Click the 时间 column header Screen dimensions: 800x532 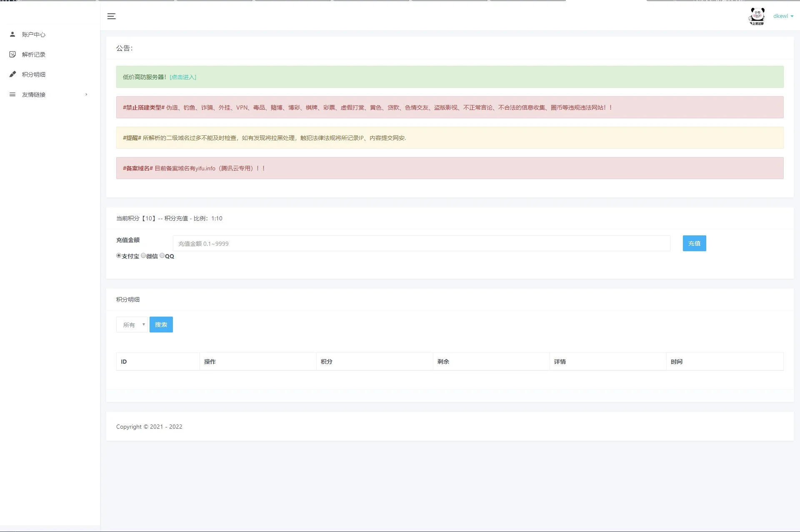click(x=676, y=362)
